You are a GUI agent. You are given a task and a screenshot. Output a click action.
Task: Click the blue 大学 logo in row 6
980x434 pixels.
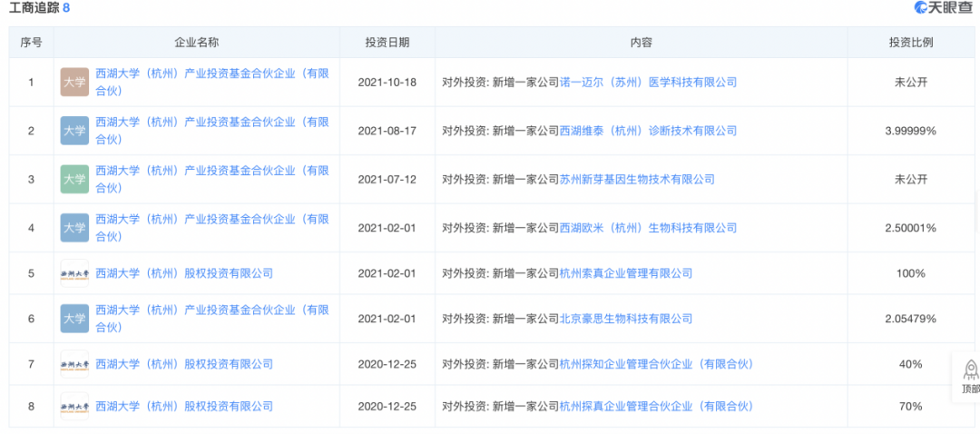tap(74, 319)
